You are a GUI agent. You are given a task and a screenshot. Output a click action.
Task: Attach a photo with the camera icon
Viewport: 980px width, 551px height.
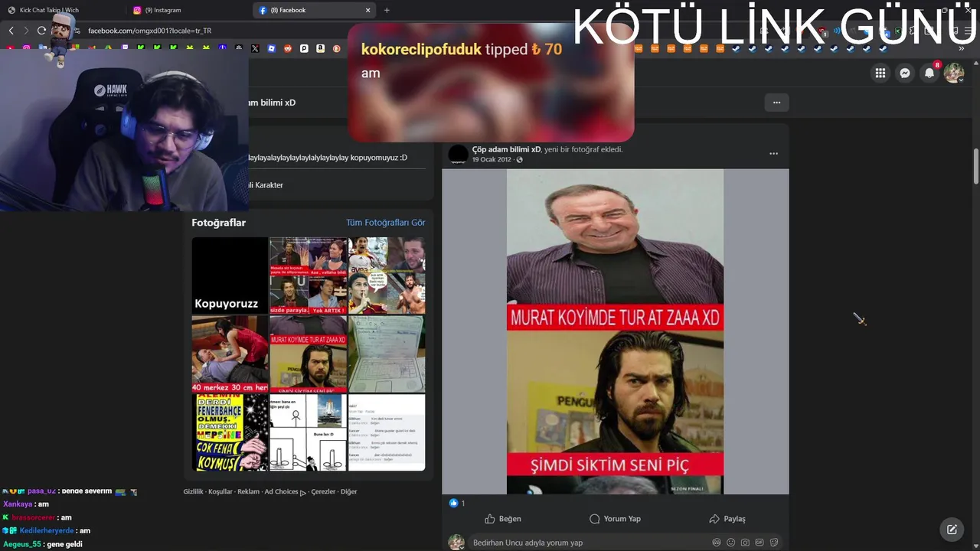pyautogui.click(x=745, y=543)
